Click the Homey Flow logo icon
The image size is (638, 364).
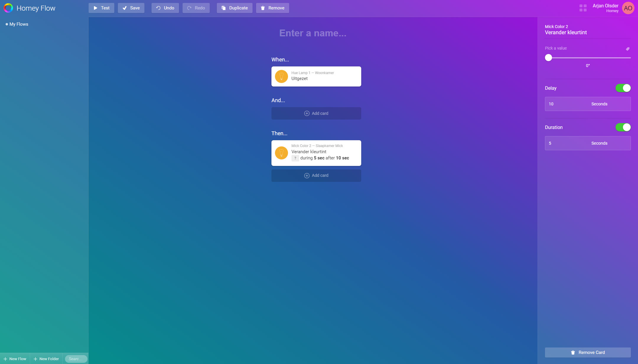click(x=8, y=8)
